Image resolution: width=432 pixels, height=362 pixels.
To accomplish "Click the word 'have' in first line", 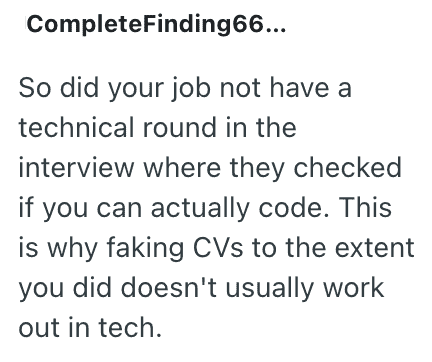I will pos(299,88).
